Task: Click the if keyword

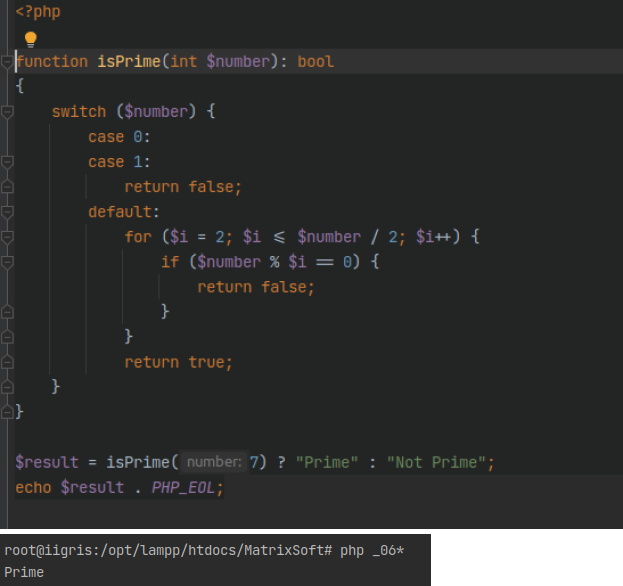Action: coord(170,262)
